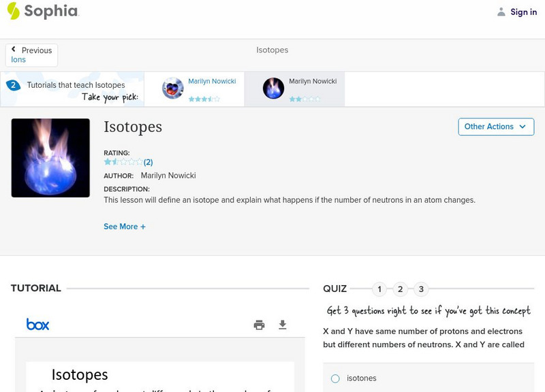545x392 pixels.
Task: Jump to quiz question 3
Action: point(421,289)
